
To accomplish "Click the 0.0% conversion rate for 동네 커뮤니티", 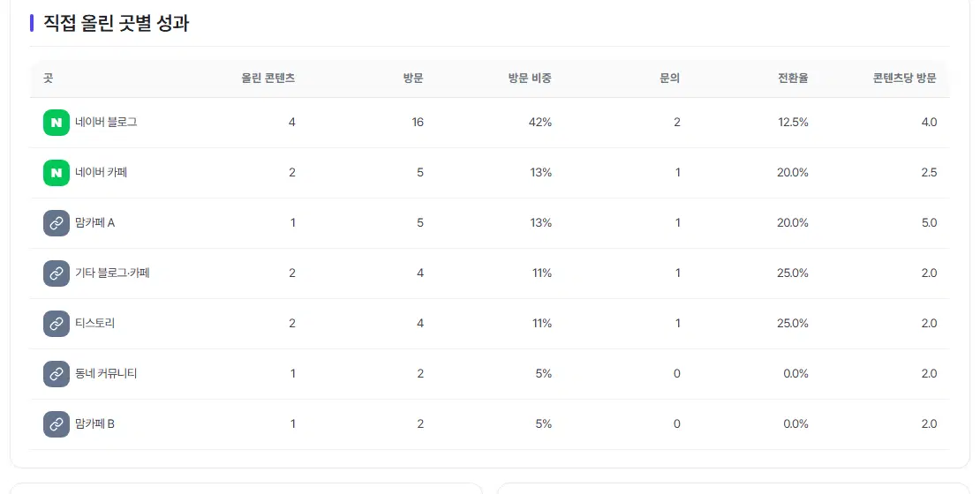I will pos(795,373).
